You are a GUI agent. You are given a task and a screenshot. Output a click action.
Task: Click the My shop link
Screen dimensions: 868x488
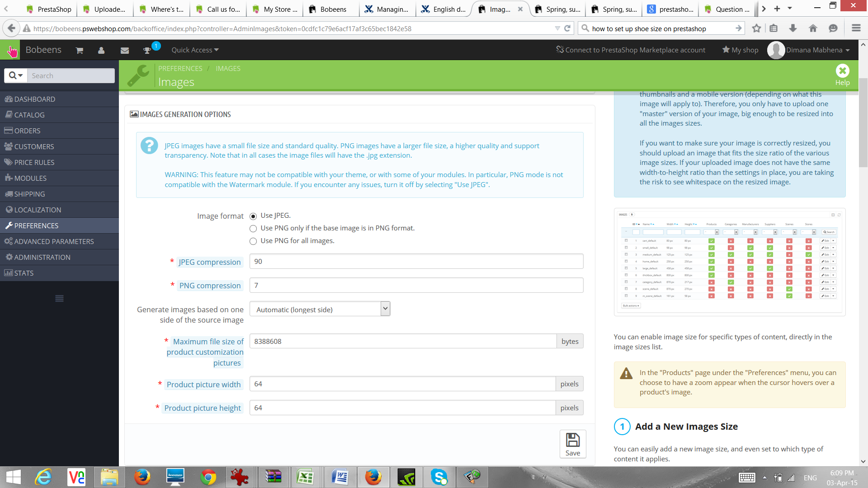[x=740, y=50]
